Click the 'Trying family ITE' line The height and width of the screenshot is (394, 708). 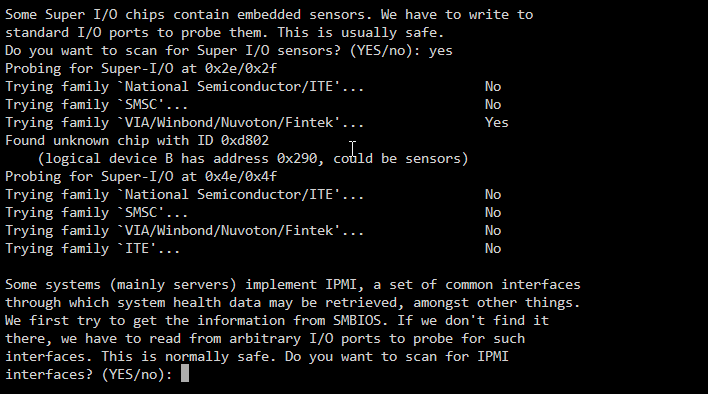click(x=93, y=249)
